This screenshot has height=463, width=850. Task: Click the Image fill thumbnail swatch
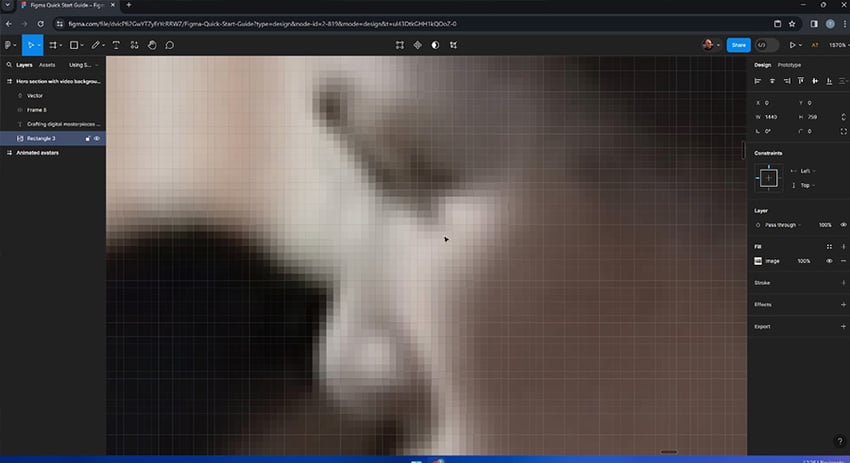pos(758,261)
